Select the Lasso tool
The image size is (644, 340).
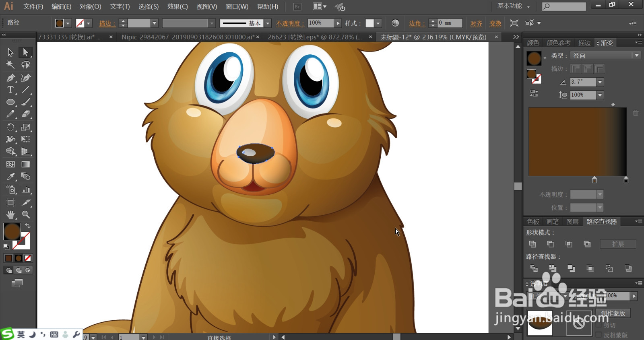pyautogui.click(x=26, y=65)
